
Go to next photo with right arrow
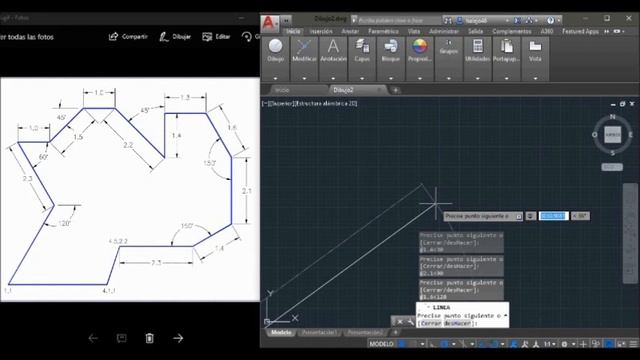point(178,338)
